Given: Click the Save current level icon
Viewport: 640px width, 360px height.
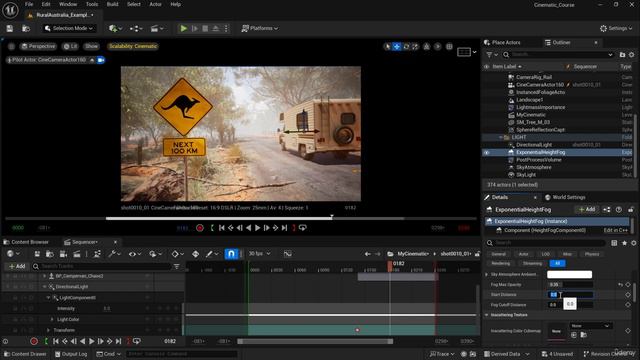Looking at the screenshot, I should tap(10, 28).
